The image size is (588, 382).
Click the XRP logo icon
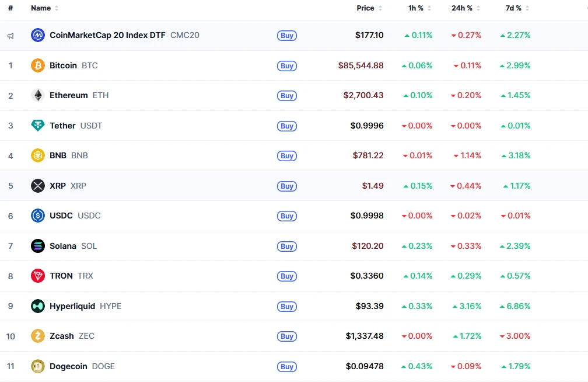tap(38, 186)
